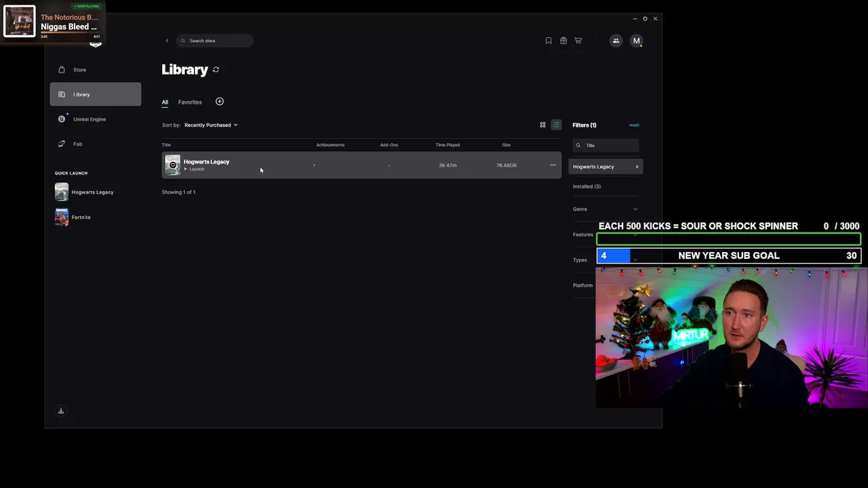Launch Hogwarts Legacy from the list row
Image resolution: width=868 pixels, height=488 pixels.
coord(194,169)
